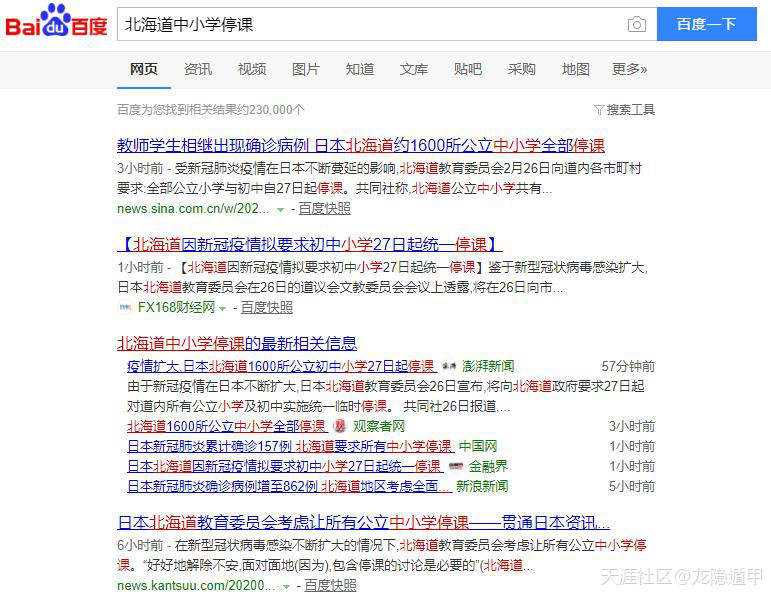This screenshot has height=596, width=771.
Task: Open 百度快照 for news.sina.com.cn result
Action: tap(325, 209)
